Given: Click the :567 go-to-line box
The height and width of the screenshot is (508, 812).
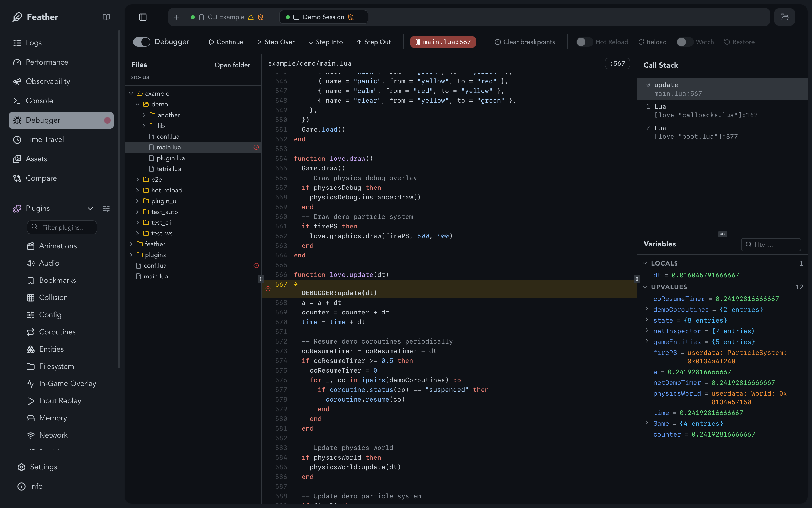Looking at the screenshot, I should (x=617, y=63).
